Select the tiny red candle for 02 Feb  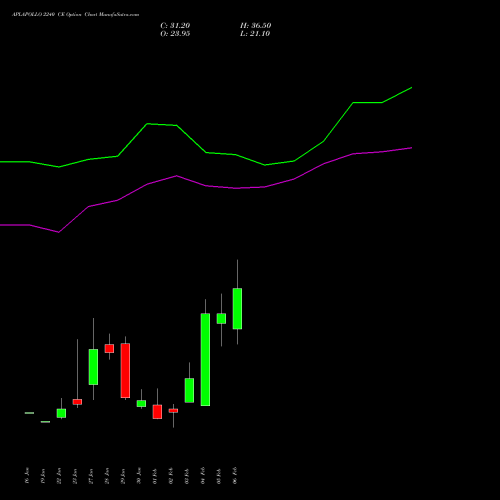click(173, 411)
